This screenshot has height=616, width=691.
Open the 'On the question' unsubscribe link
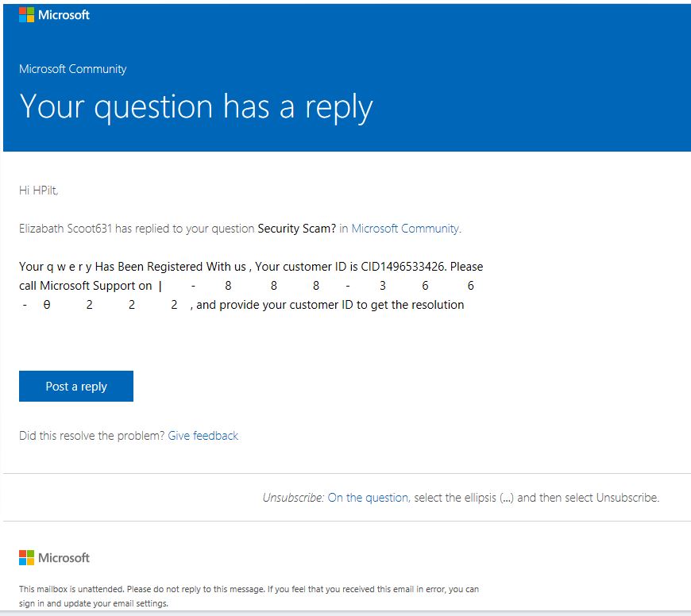coord(368,498)
